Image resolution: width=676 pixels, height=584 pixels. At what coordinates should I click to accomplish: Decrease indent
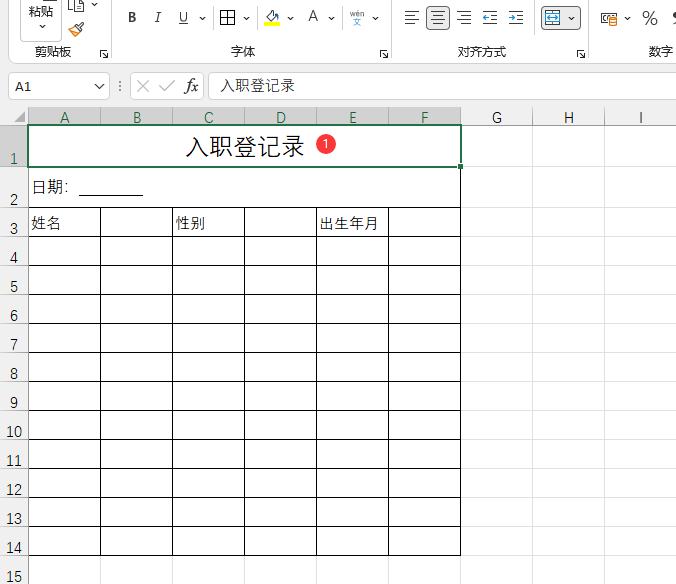pos(490,18)
